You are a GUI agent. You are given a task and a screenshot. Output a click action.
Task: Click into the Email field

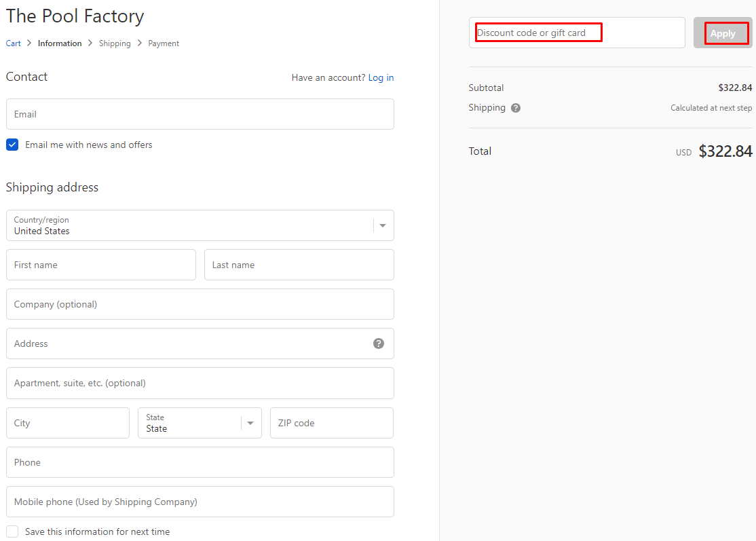click(200, 114)
